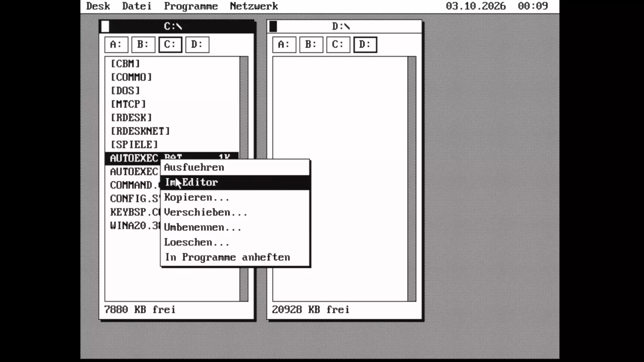Image resolution: width=644 pixels, height=362 pixels.
Task: Switch D:\ window to drive C:
Action: 338,45
